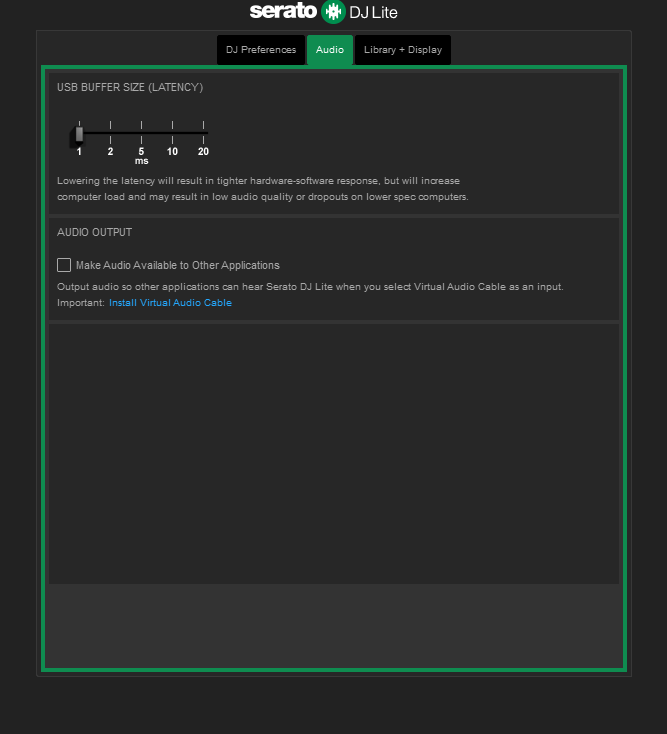The height and width of the screenshot is (734, 667).
Task: Click the 'serato' wordmark at top
Action: click(x=283, y=11)
